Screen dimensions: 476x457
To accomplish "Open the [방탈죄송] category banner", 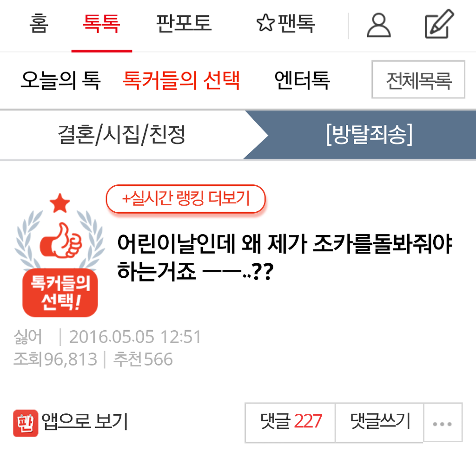I will pyautogui.click(x=369, y=135).
